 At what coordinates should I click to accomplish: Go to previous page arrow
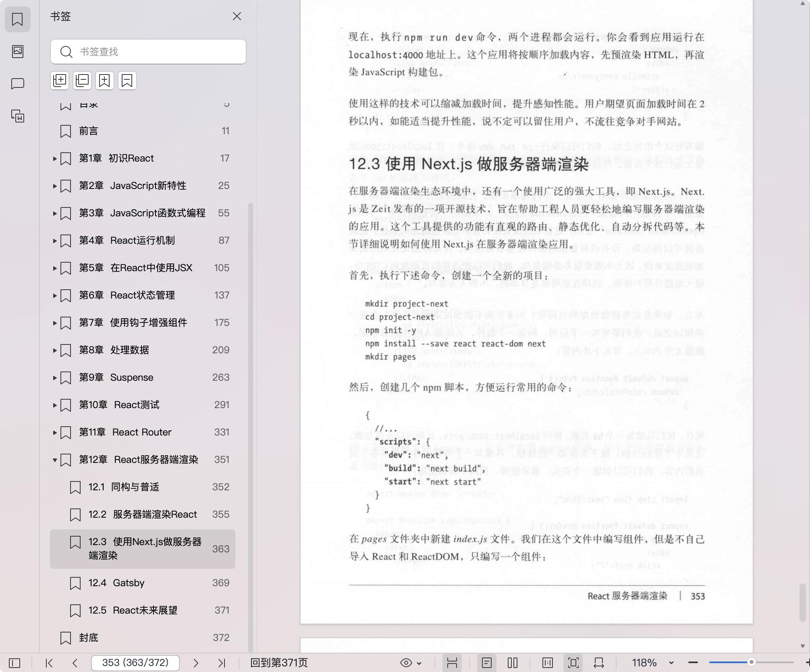pyautogui.click(x=75, y=663)
